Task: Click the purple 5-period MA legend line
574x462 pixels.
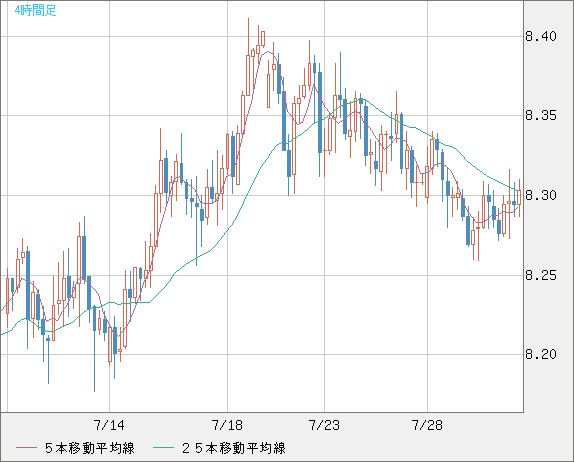Action: (26, 448)
